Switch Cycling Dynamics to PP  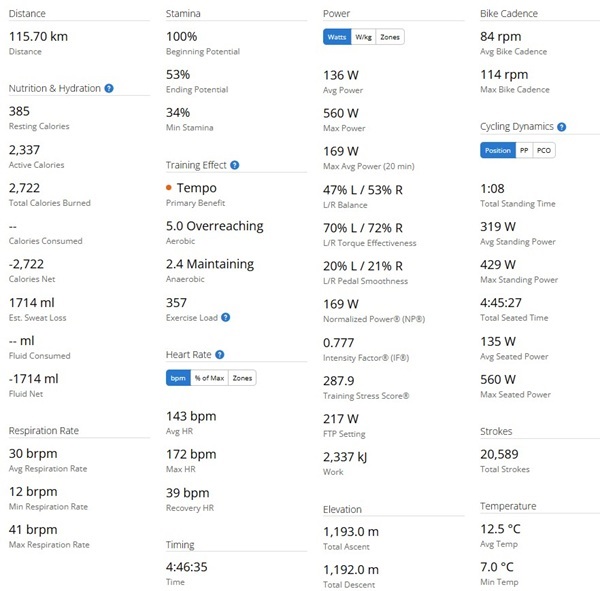tap(523, 150)
